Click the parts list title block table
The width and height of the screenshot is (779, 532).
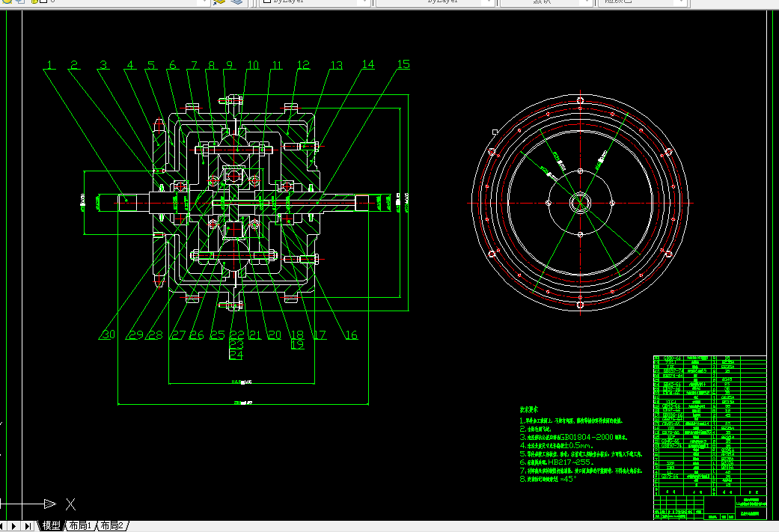click(x=710, y=437)
